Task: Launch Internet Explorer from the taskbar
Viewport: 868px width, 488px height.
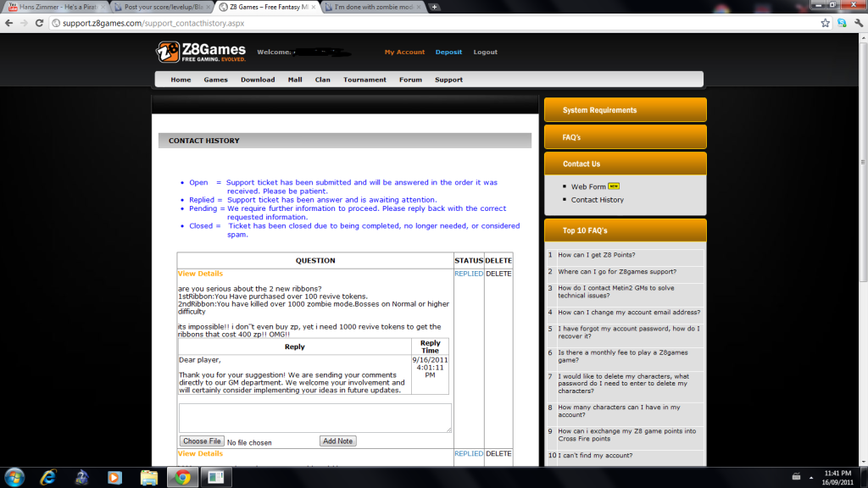Action: (x=47, y=477)
